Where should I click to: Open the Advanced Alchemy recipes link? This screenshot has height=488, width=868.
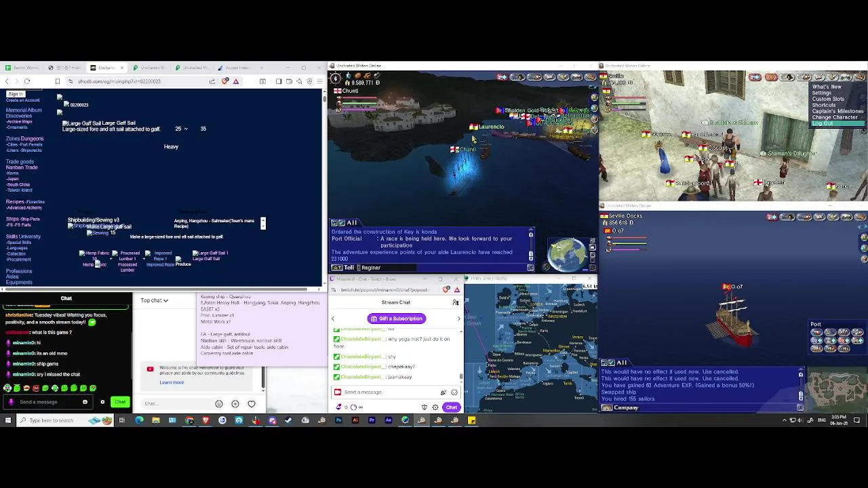(x=25, y=207)
